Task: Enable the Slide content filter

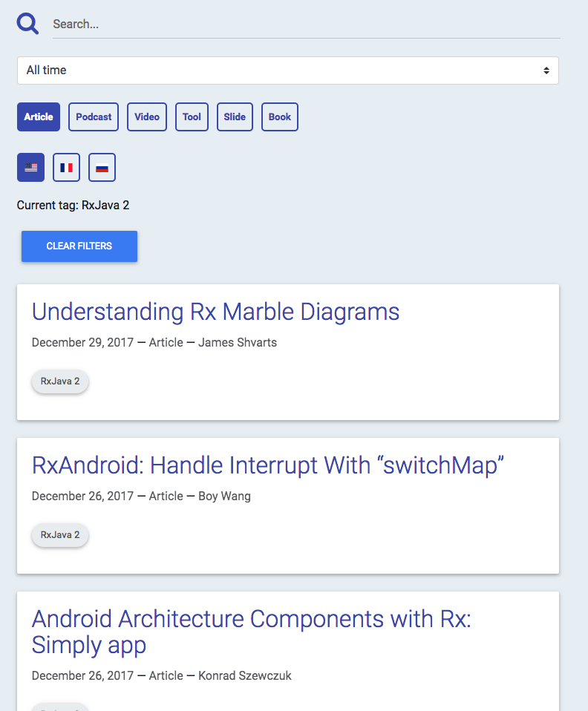Action: (234, 117)
